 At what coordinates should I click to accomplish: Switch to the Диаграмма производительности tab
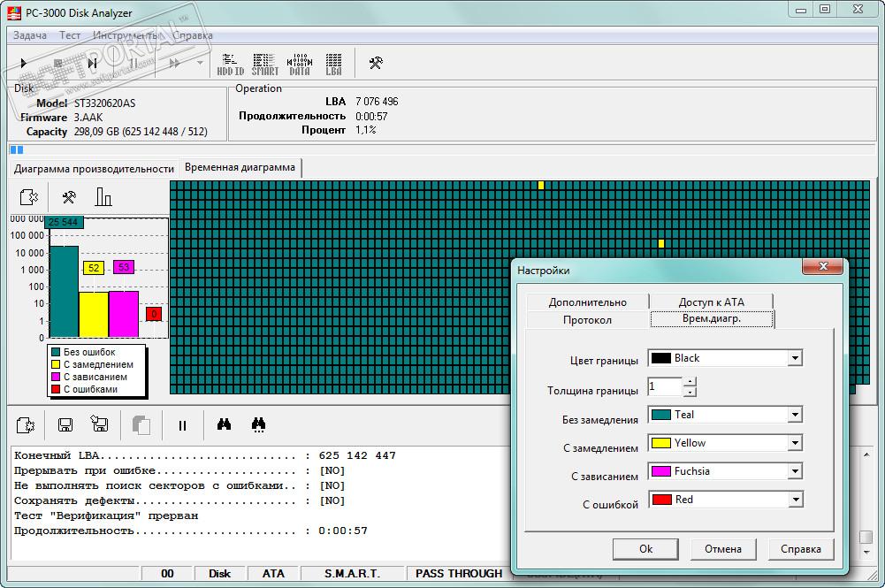coord(94,168)
